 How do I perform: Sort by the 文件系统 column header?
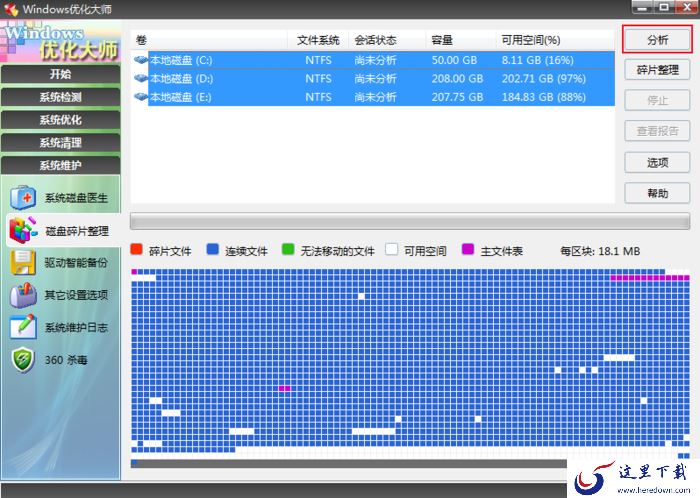pyautogui.click(x=318, y=40)
